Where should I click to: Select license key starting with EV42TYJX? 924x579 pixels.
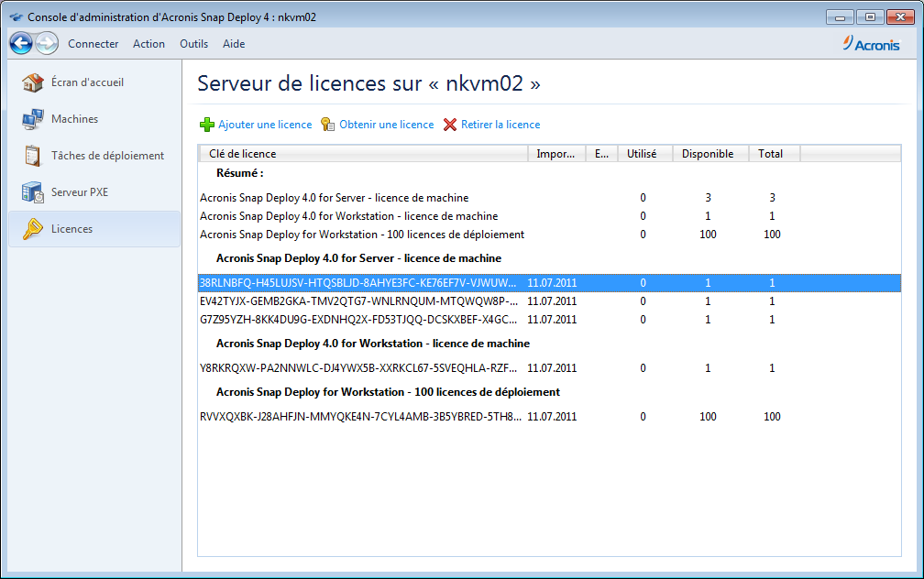point(358,301)
